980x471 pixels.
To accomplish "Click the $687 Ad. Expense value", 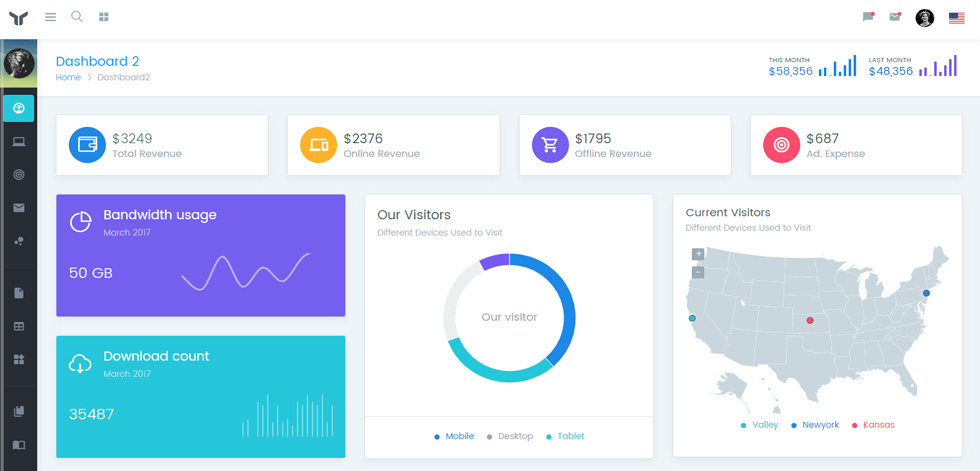I will coord(822,139).
